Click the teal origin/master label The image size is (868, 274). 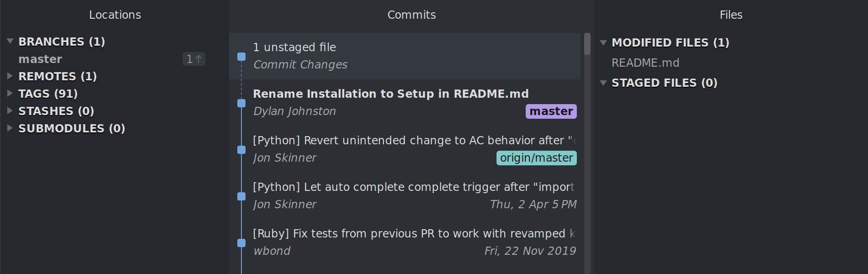[536, 158]
